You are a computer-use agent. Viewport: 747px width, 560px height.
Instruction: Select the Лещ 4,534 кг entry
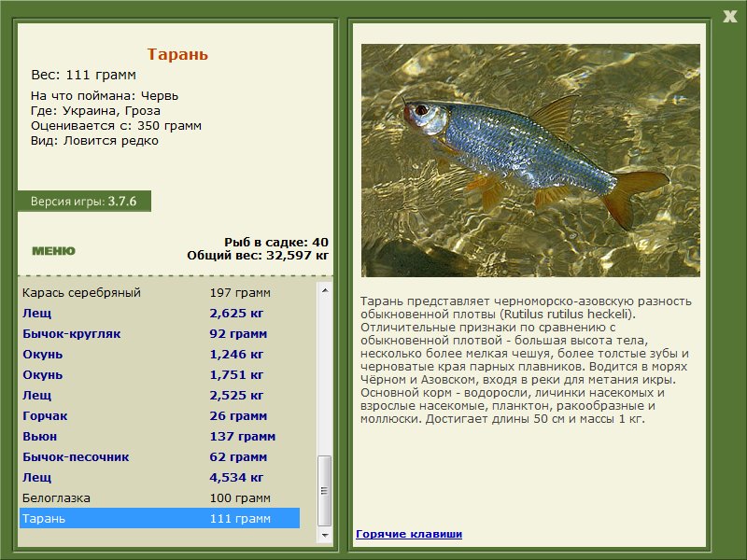tap(160, 477)
